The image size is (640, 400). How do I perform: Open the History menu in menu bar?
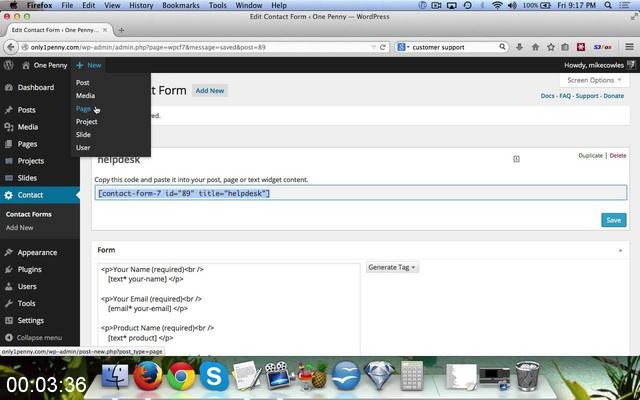[141, 5]
